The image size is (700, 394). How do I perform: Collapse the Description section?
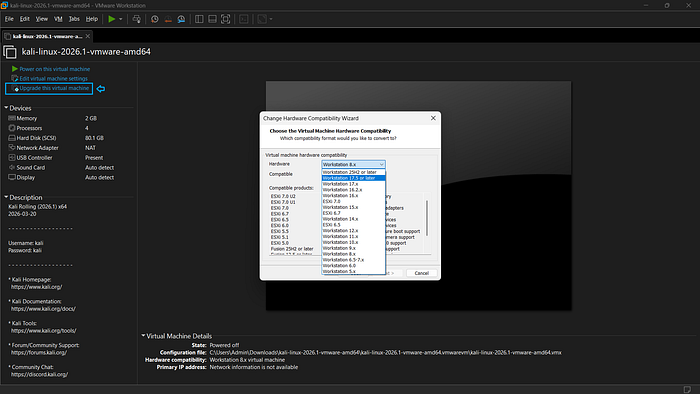(x=6, y=197)
